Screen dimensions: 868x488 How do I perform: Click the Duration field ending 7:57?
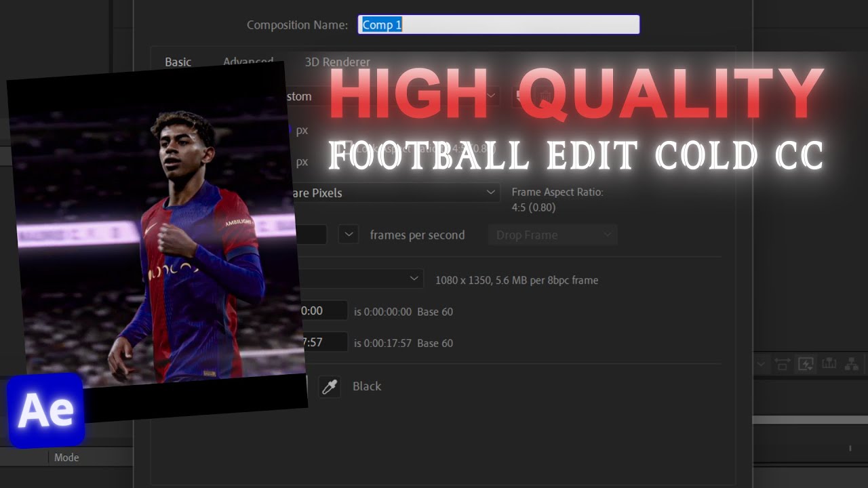click(323, 342)
